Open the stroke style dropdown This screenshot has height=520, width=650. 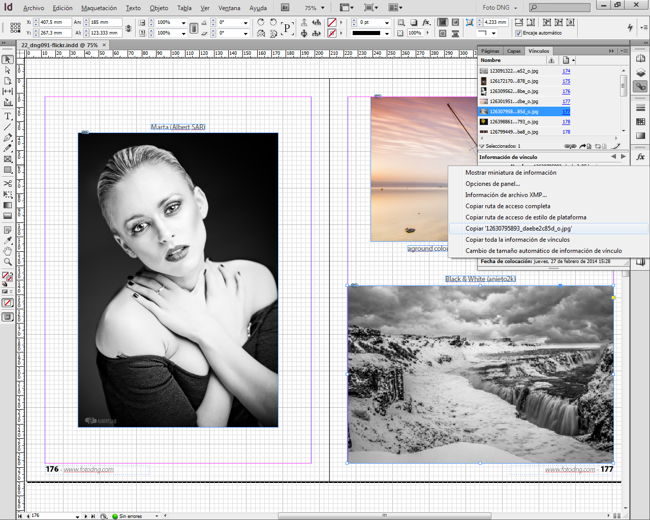point(387,33)
